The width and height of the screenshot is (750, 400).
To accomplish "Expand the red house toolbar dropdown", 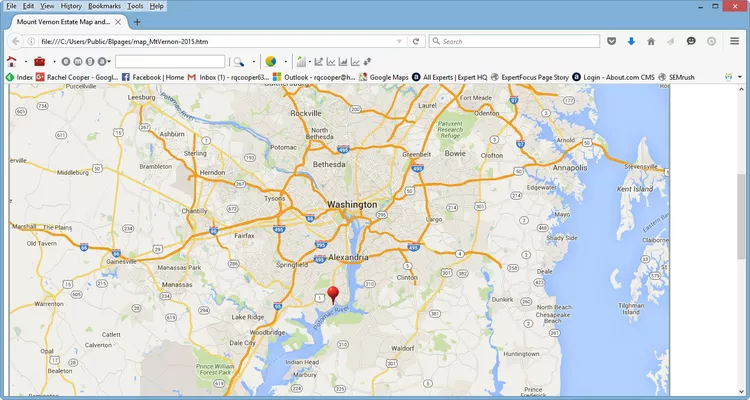I will tap(24, 62).
